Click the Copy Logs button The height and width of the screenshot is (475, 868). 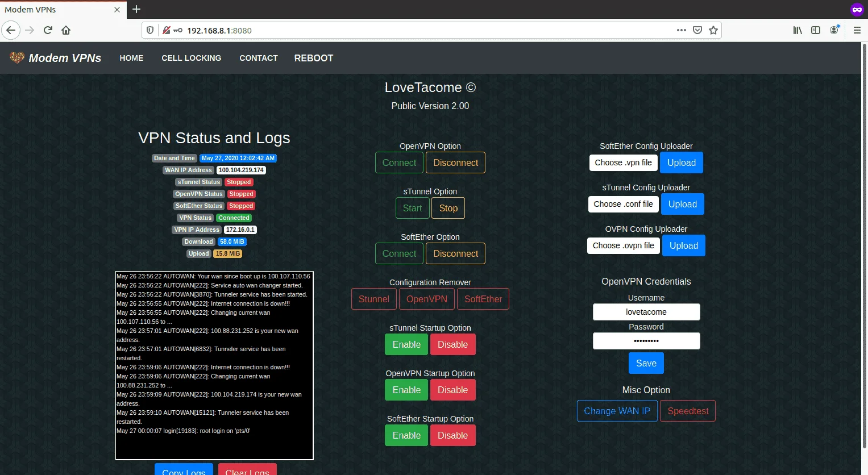click(x=184, y=469)
